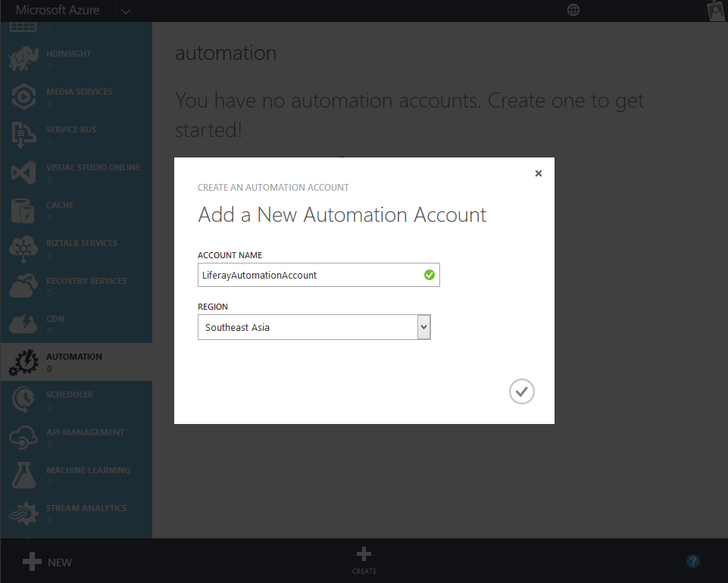Confirm with the checkmark submit button
The height and width of the screenshot is (583, 728).
[x=521, y=391]
